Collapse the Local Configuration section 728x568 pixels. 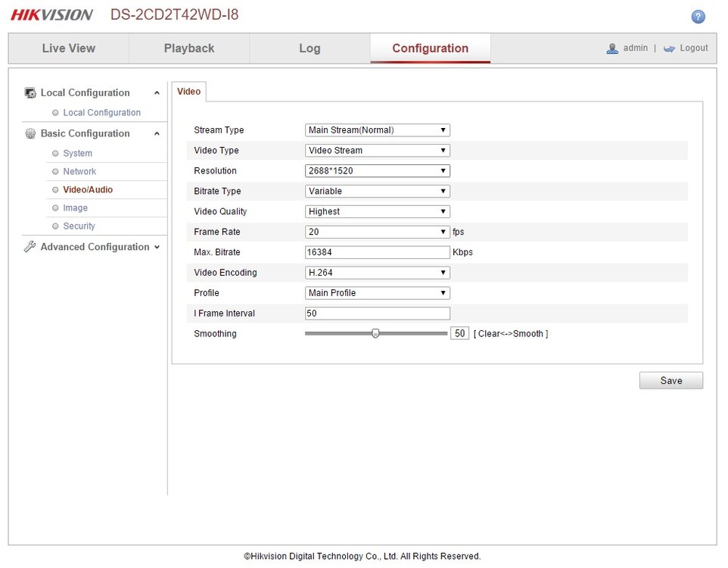pyautogui.click(x=157, y=93)
